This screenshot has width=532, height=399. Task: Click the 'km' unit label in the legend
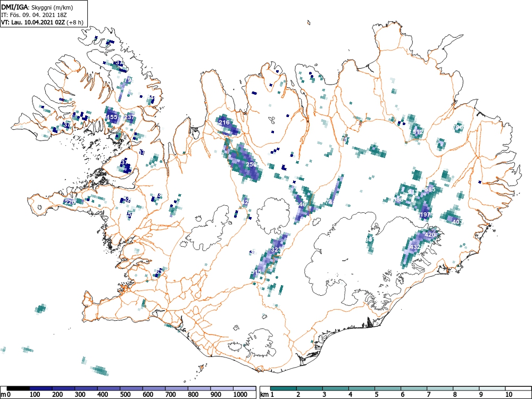(264, 395)
